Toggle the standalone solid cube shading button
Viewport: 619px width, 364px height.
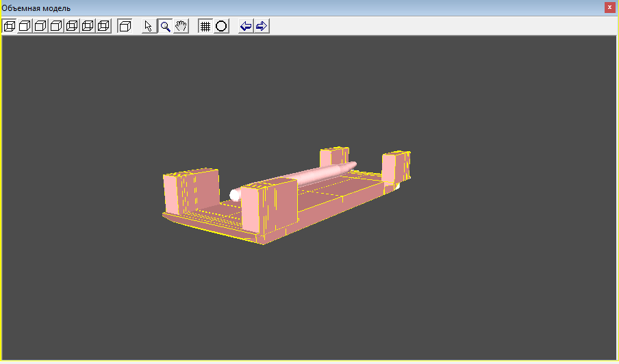[x=125, y=26]
